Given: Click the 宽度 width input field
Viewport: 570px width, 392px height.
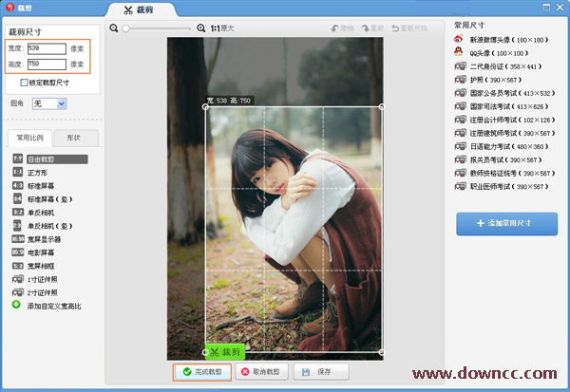Looking at the screenshot, I should 47,47.
